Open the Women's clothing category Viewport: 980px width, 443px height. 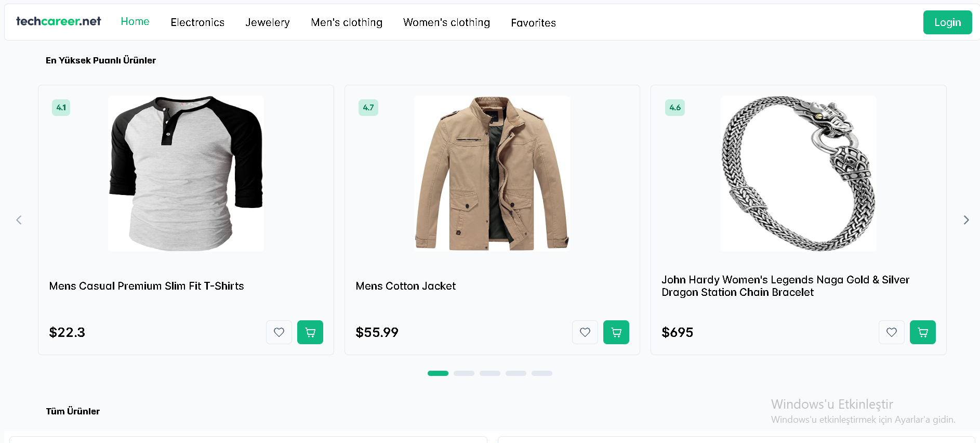click(x=446, y=22)
